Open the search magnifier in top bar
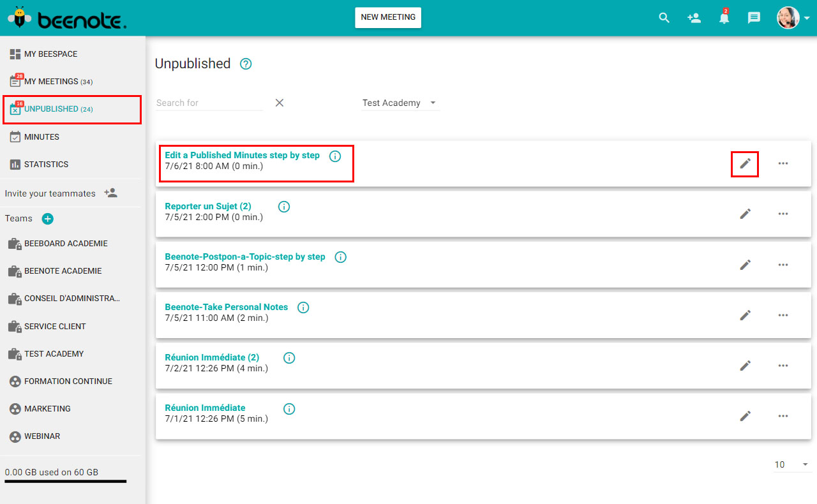Viewport: 817px width, 504px height. pos(664,18)
